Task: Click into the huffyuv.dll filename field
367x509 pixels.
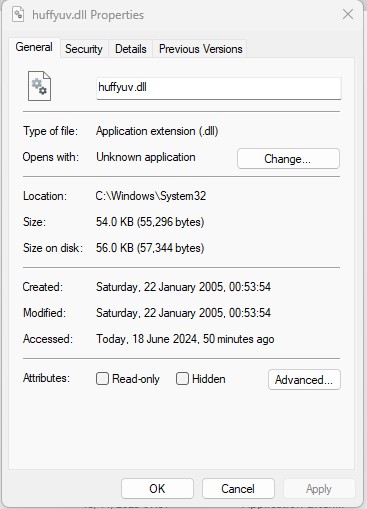Action: coord(219,88)
